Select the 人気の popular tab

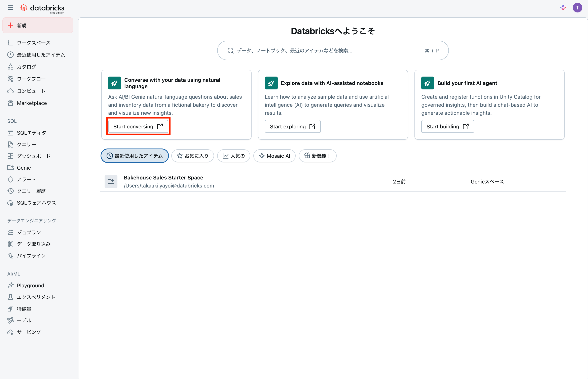233,156
